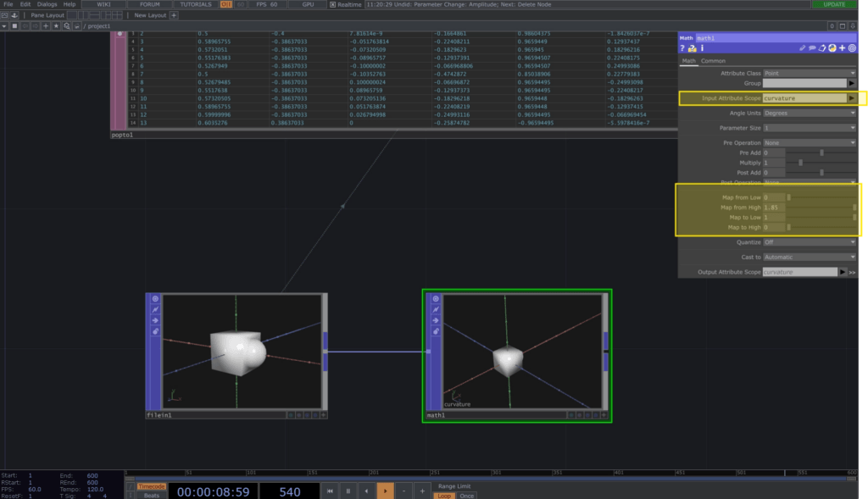Viewport: 868px width, 499px height.
Task: Open the Dialogs menu
Action: [47, 4]
